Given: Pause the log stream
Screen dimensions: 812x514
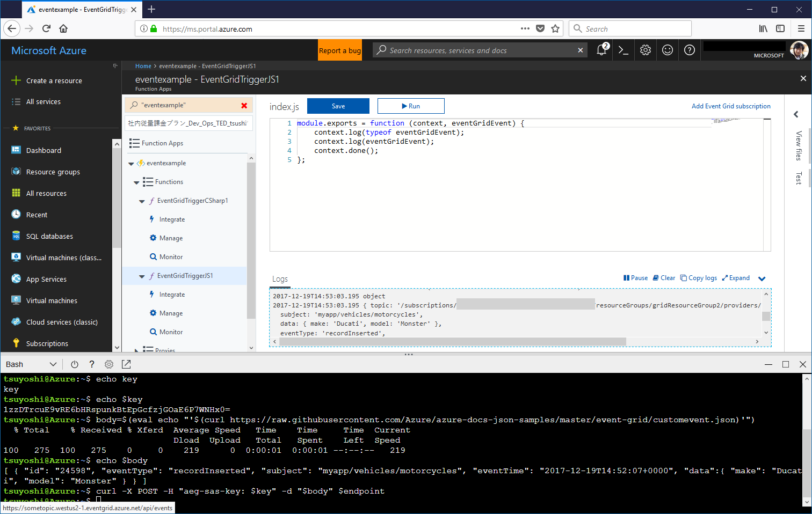Looking at the screenshot, I should 635,278.
